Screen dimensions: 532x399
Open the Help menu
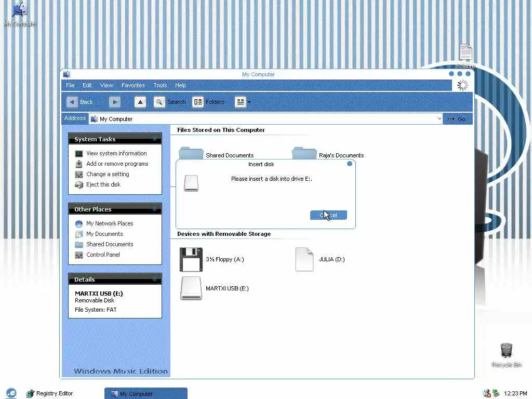180,85
